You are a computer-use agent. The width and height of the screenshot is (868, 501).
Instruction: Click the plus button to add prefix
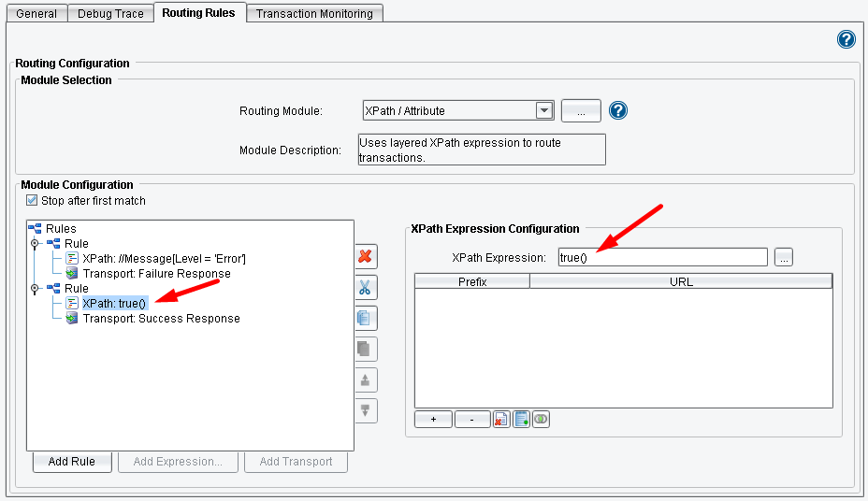(x=433, y=420)
